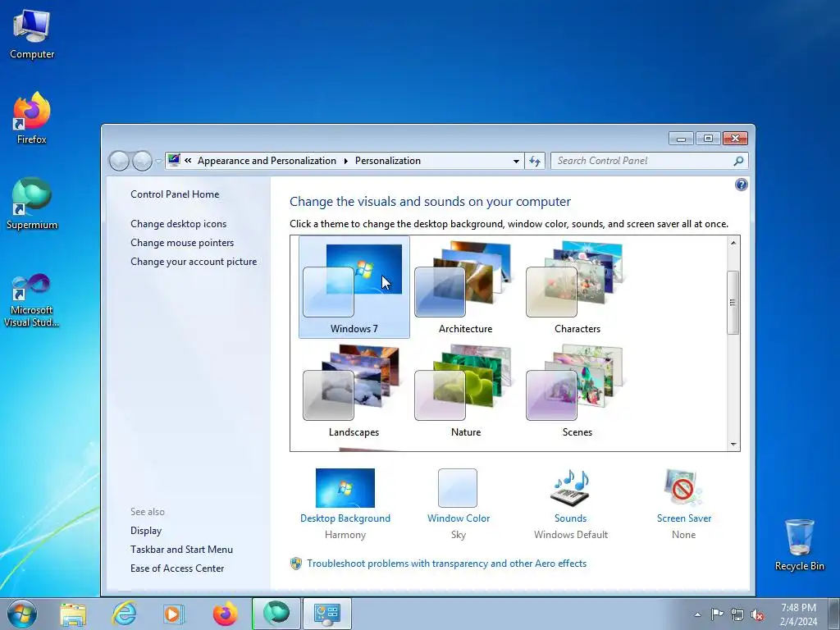Viewport: 840px width, 630px height.
Task: Select the Scenes theme
Action: (577, 391)
